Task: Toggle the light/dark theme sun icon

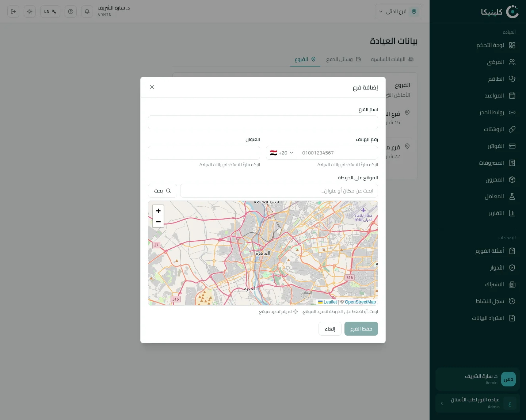Action: pyautogui.click(x=30, y=12)
